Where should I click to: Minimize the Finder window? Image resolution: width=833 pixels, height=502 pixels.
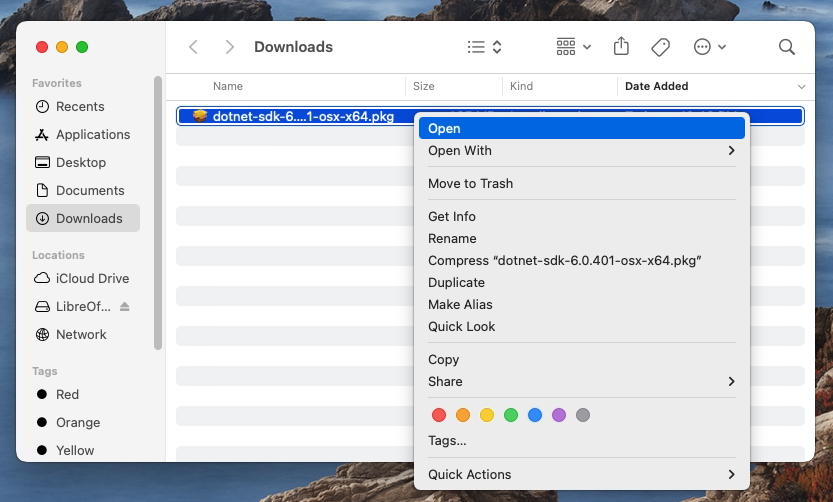62,47
